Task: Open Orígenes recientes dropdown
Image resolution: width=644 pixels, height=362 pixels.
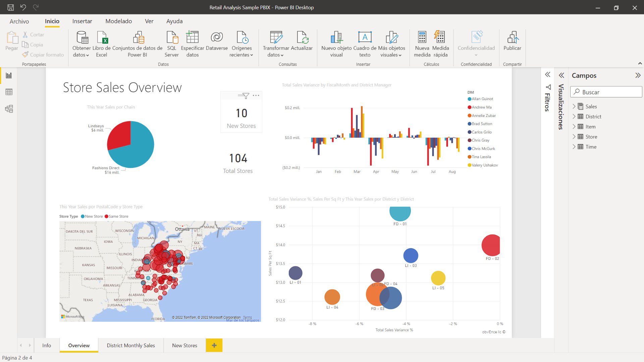Action: click(x=241, y=44)
